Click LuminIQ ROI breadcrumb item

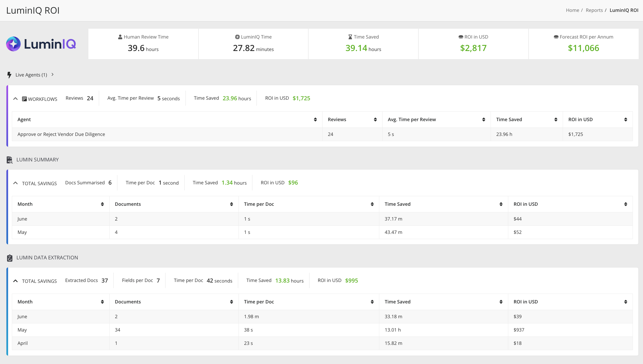click(624, 10)
